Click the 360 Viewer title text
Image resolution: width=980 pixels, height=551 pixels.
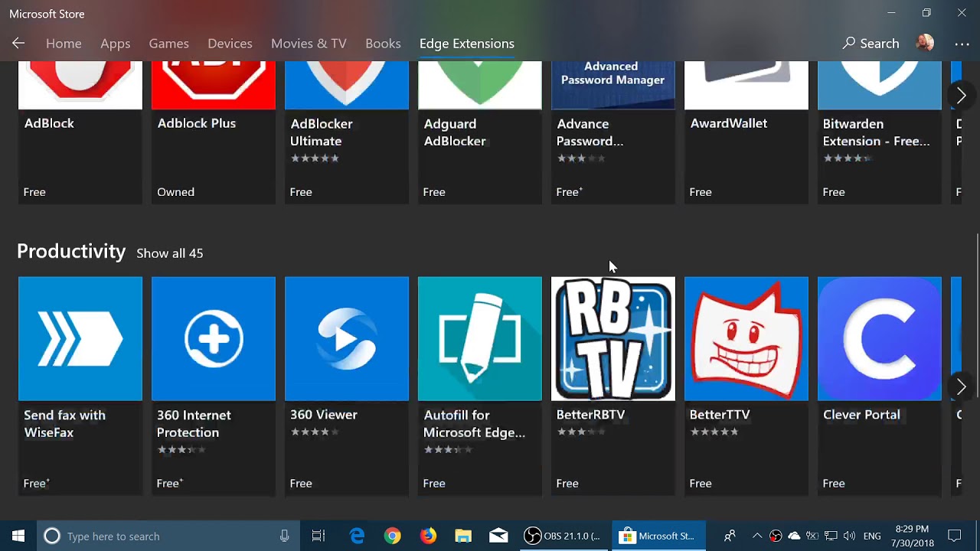pos(324,415)
